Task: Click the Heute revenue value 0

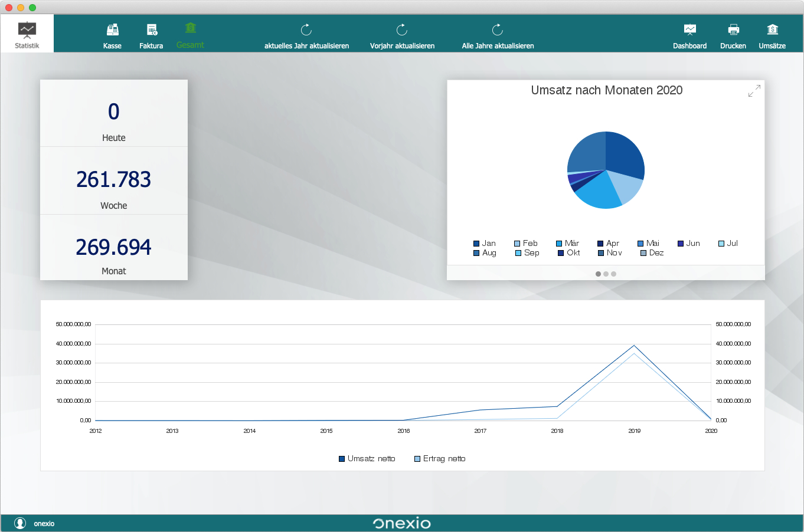Action: click(114, 111)
